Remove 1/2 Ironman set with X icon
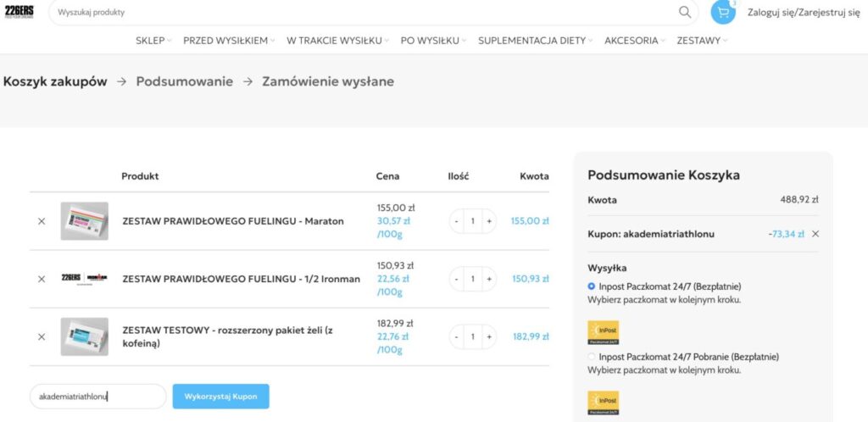 point(42,279)
